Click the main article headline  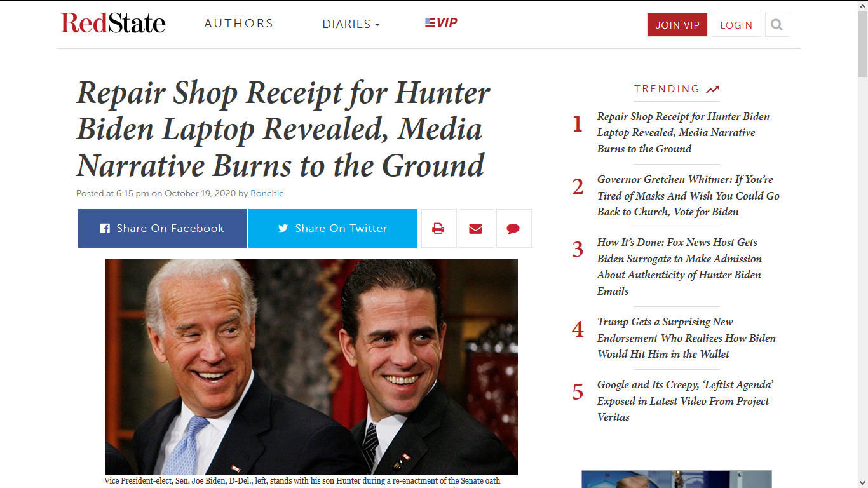tap(283, 130)
